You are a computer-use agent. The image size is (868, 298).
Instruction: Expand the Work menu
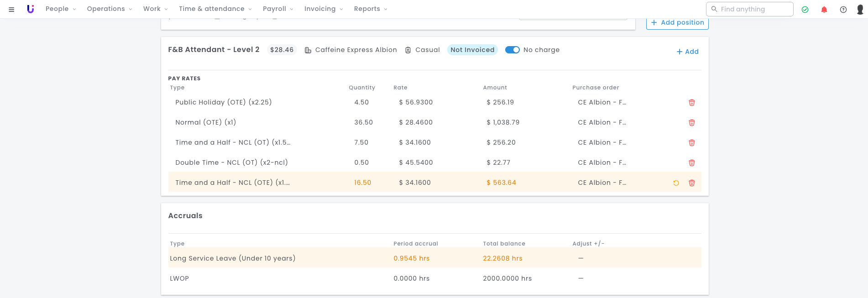pyautogui.click(x=156, y=9)
